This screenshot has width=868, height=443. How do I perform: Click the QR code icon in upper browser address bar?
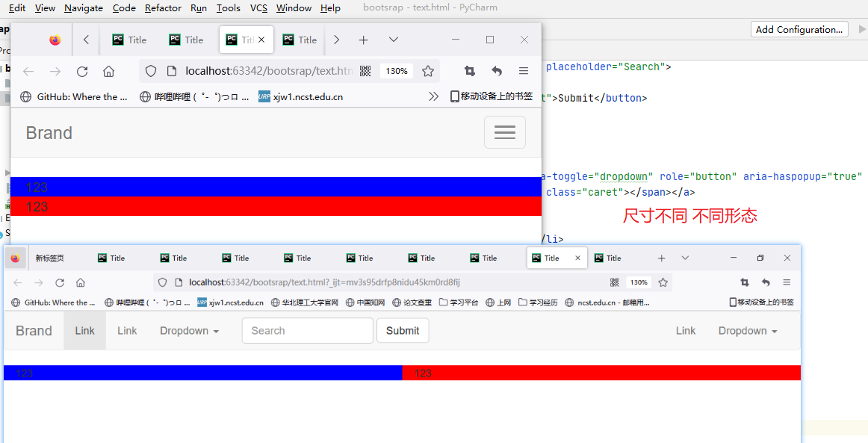click(x=365, y=71)
